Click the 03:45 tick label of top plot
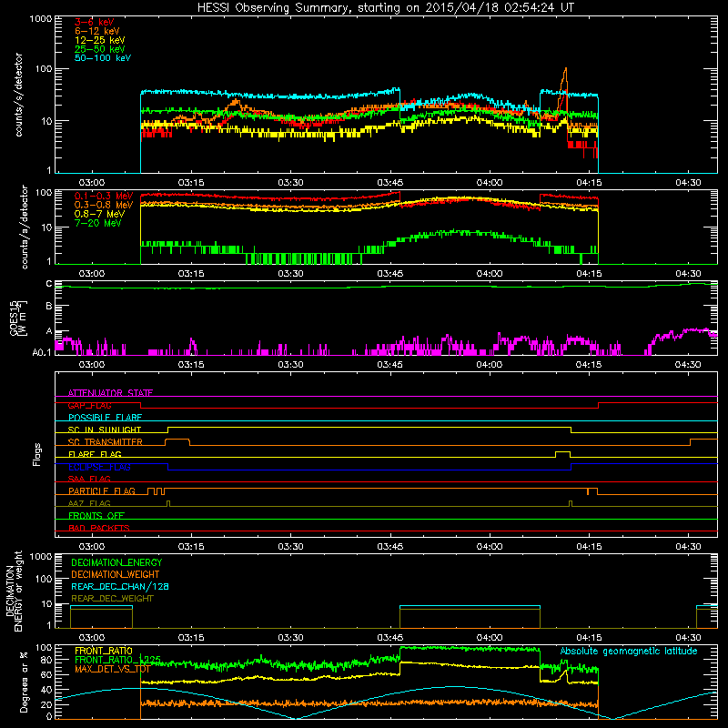The image size is (728, 728). [x=390, y=183]
